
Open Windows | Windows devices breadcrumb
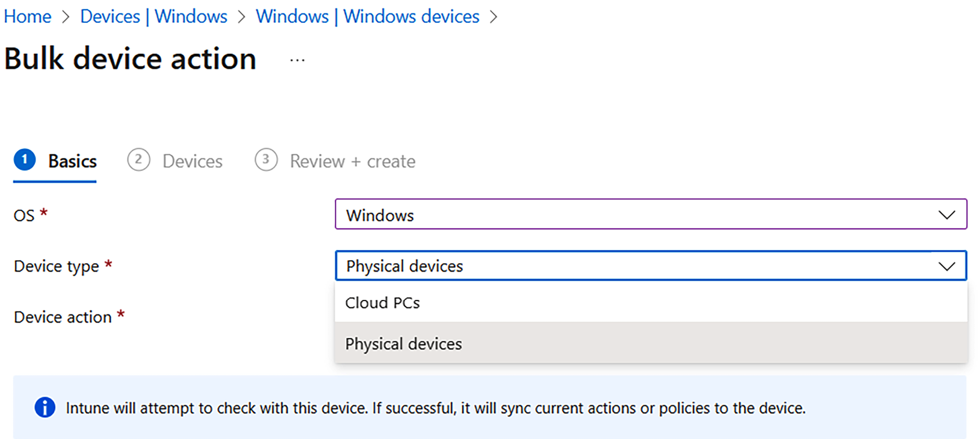pyautogui.click(x=367, y=17)
